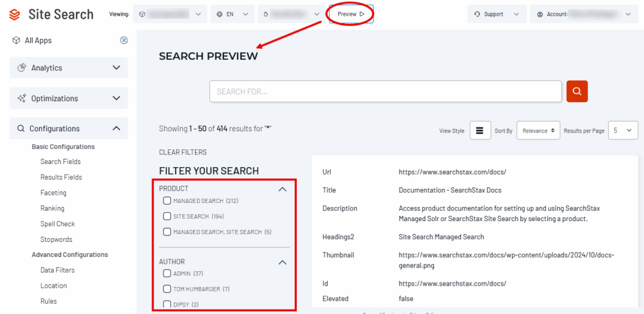Open the Faceting configuration
The width and height of the screenshot is (644, 314).
tap(53, 193)
